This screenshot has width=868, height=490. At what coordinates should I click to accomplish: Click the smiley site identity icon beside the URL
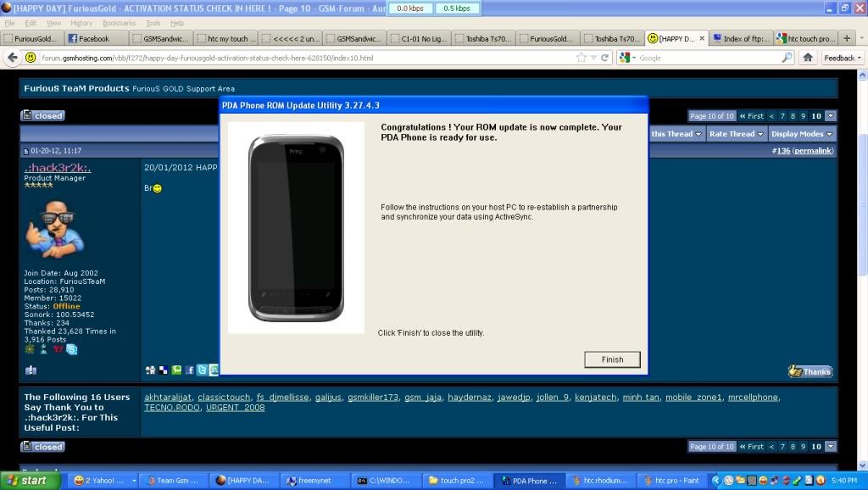(31, 58)
